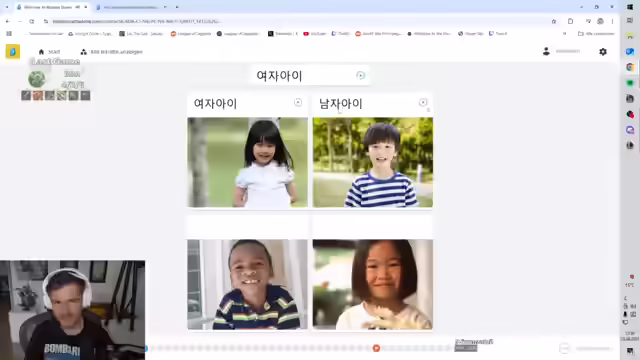Open the taskbar notification center icon
The image size is (640, 360).
click(x=630, y=351)
